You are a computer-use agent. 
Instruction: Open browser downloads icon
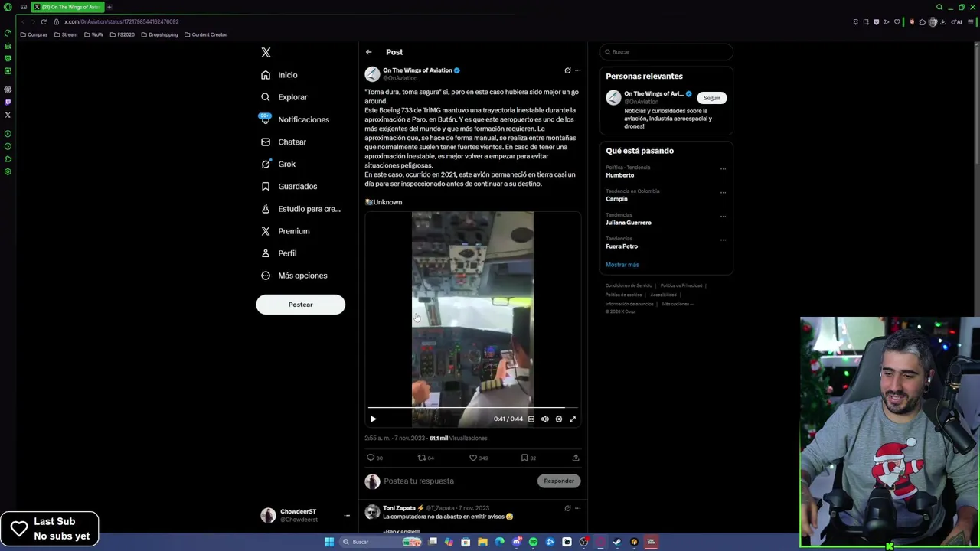tap(942, 22)
